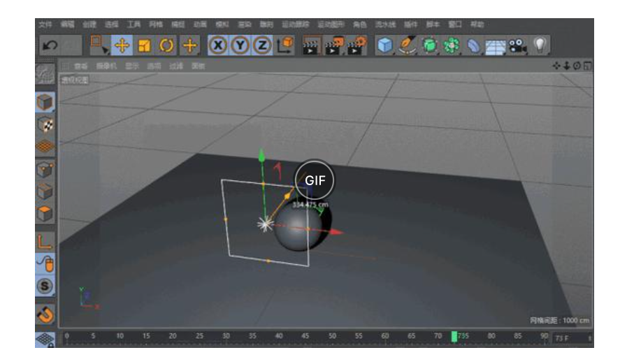Open the Cube primitive dropdown

(385, 46)
